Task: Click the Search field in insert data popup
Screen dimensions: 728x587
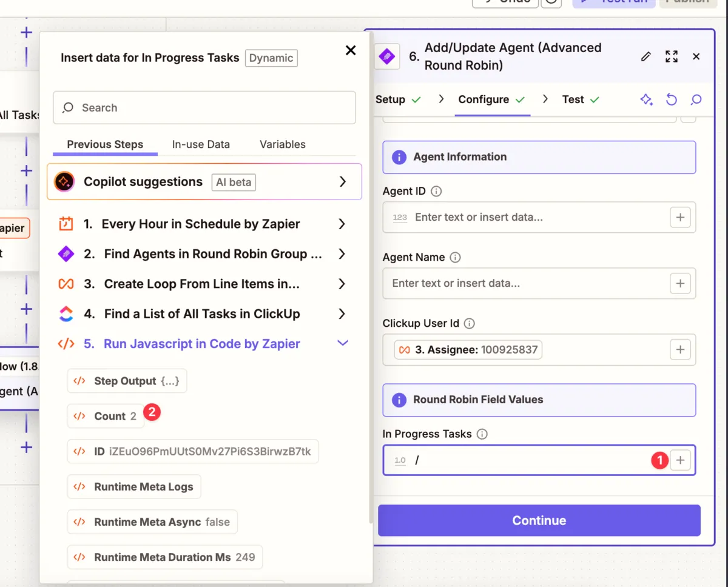Action: (204, 107)
